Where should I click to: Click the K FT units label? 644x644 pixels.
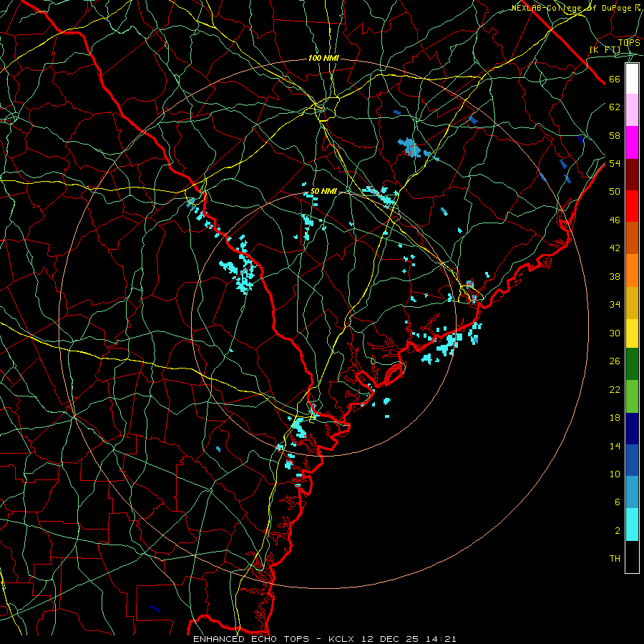pyautogui.click(x=605, y=50)
